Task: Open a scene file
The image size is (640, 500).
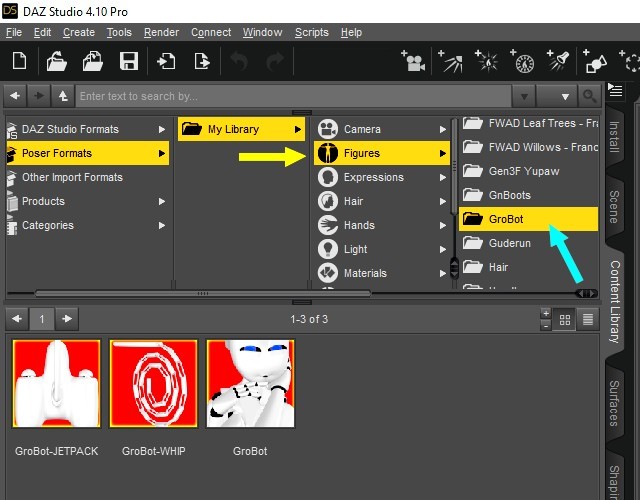Action: (x=56, y=62)
